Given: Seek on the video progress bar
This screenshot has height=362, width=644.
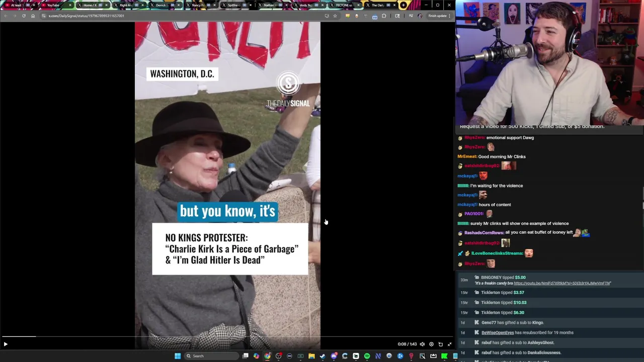Looking at the screenshot, I should pyautogui.click(x=227, y=336).
